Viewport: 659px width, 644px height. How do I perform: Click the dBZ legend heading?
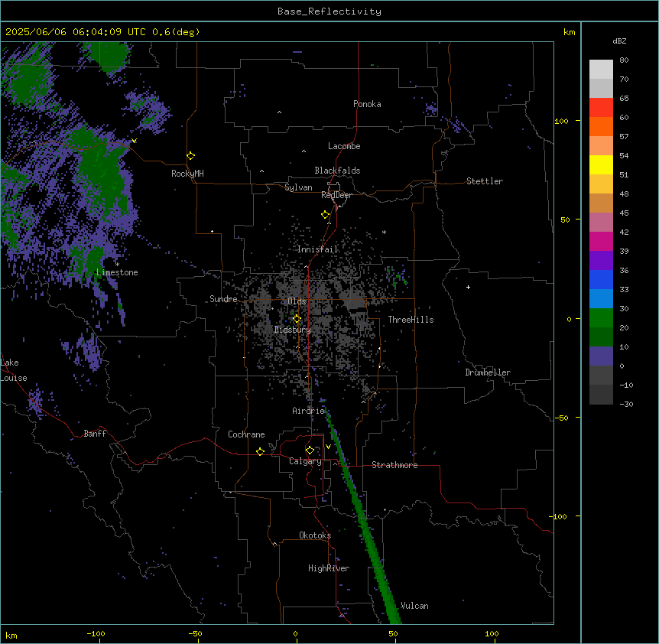click(x=619, y=41)
